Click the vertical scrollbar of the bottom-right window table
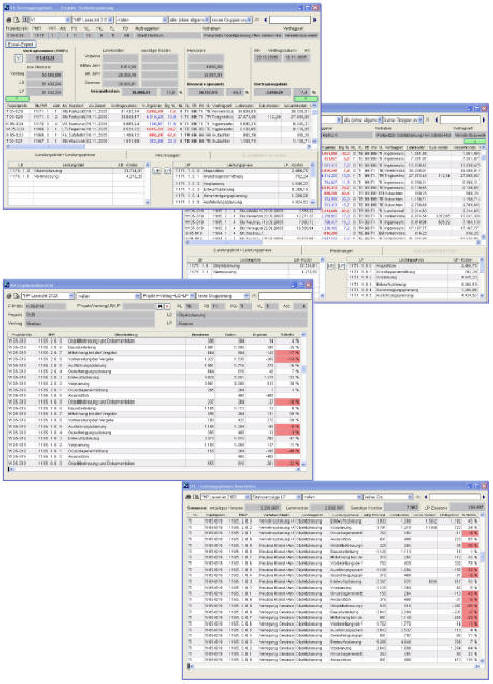 click(x=483, y=588)
